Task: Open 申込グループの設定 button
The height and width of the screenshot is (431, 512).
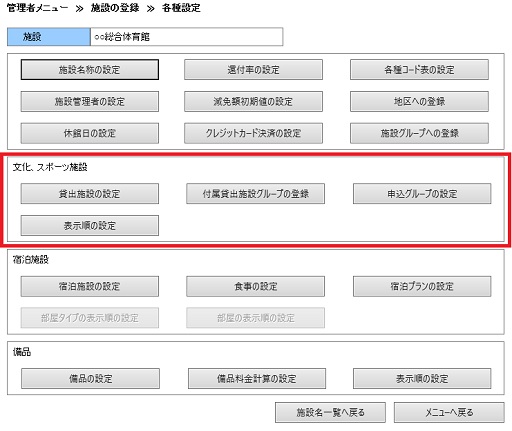Action: [422, 194]
